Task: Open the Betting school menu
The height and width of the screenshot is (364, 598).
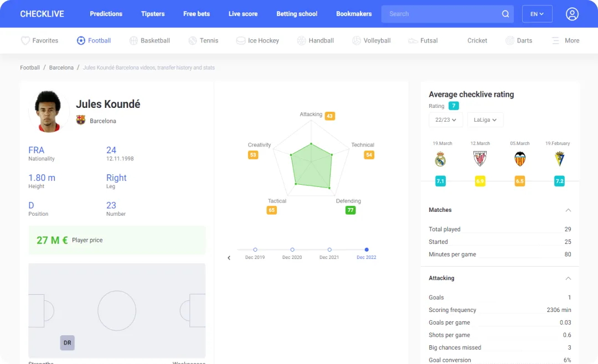Action: click(297, 14)
